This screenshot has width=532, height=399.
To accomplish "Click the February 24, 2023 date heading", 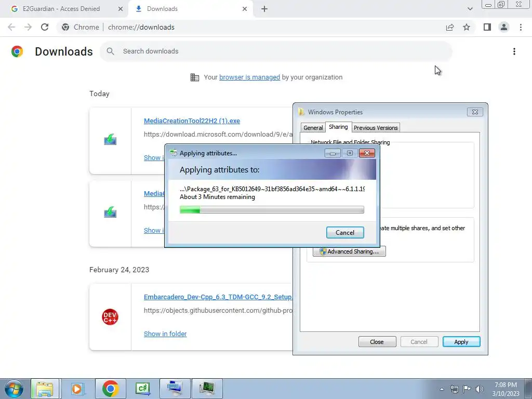I will pos(119,270).
